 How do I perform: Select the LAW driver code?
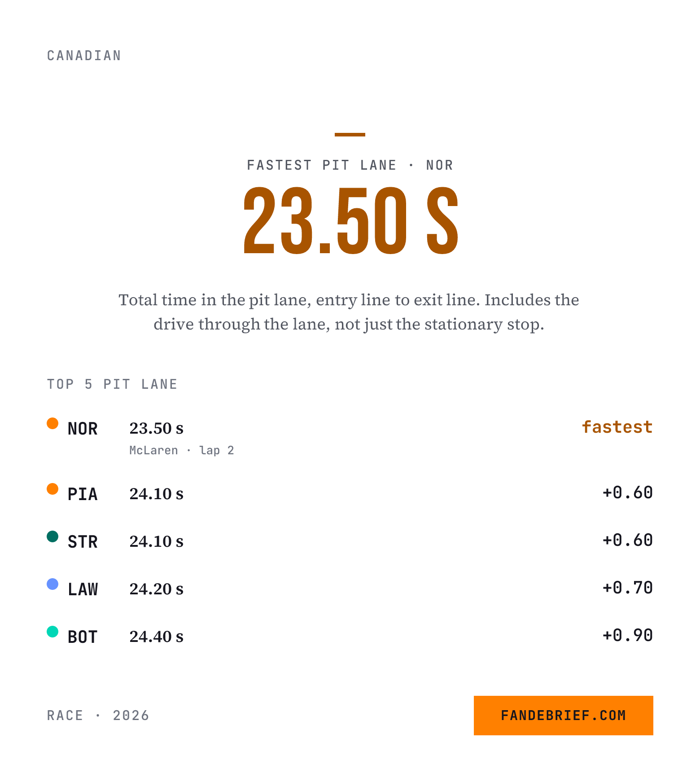[83, 589]
